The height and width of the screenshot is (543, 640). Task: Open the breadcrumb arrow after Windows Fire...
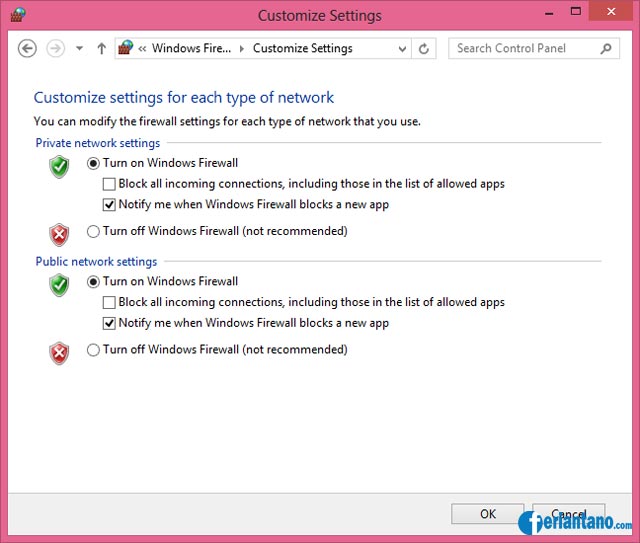[x=242, y=49]
